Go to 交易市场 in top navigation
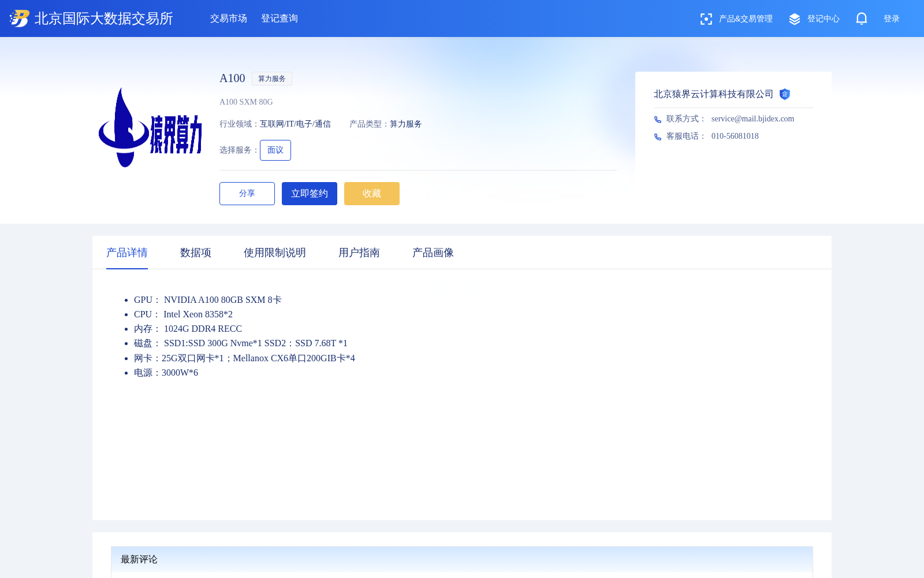The width and height of the screenshot is (924, 578). pos(229,18)
